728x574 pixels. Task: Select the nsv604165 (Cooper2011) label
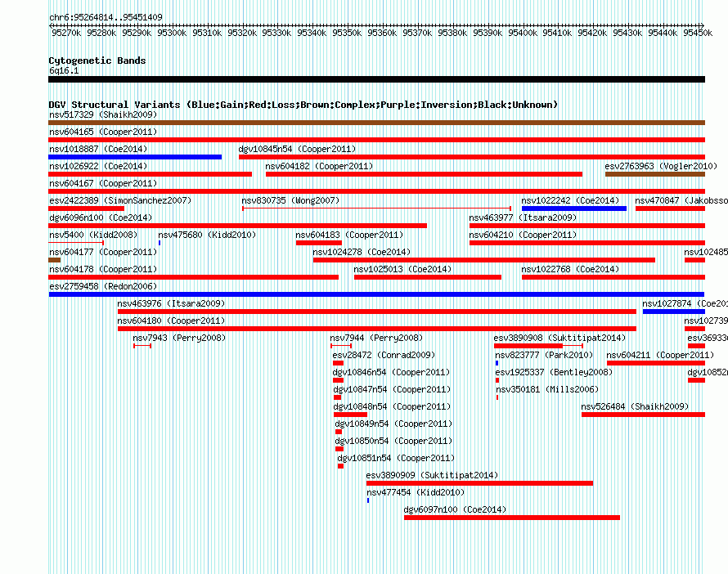click(103, 132)
